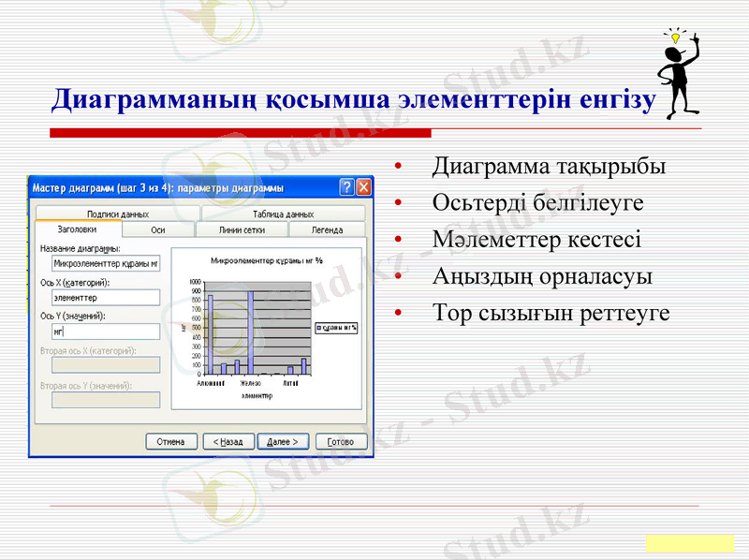Screen dimensions: 749x560
Task: Click inside the Название диаграммы field
Action: click(x=107, y=261)
